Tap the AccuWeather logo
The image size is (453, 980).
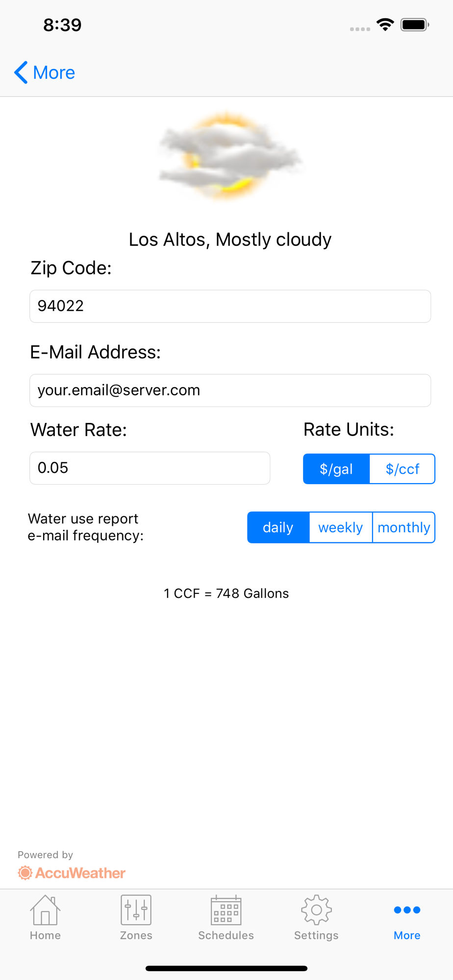coord(72,873)
